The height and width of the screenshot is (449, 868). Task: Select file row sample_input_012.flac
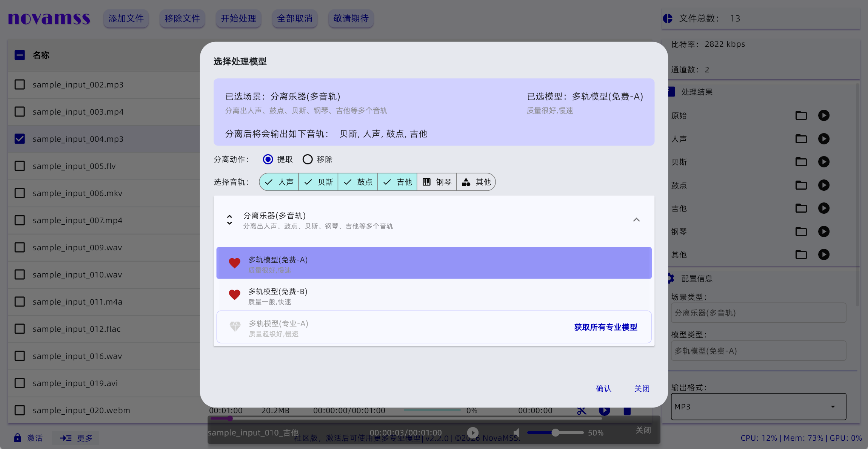coord(104,329)
